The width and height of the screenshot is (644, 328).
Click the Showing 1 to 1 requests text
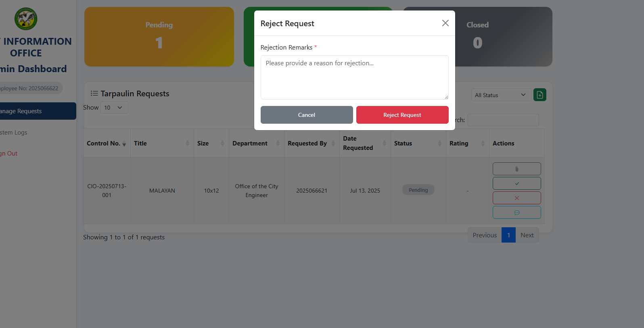124,237
